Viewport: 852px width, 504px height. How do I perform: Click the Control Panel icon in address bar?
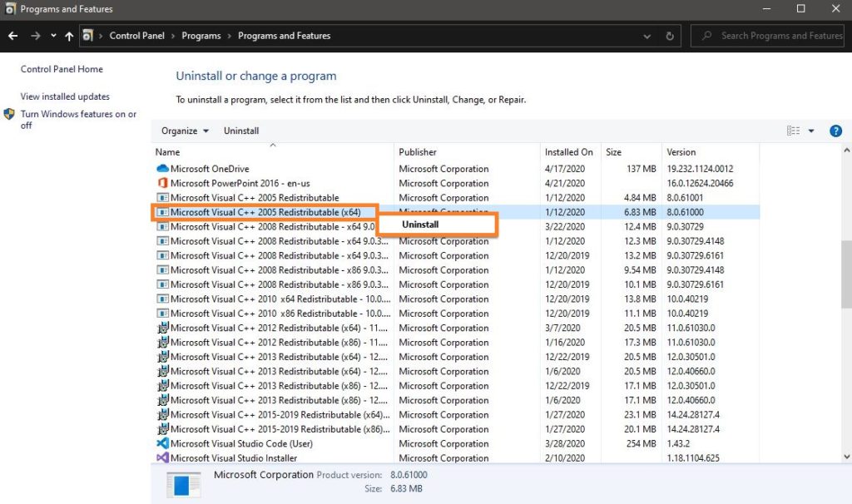pos(87,36)
